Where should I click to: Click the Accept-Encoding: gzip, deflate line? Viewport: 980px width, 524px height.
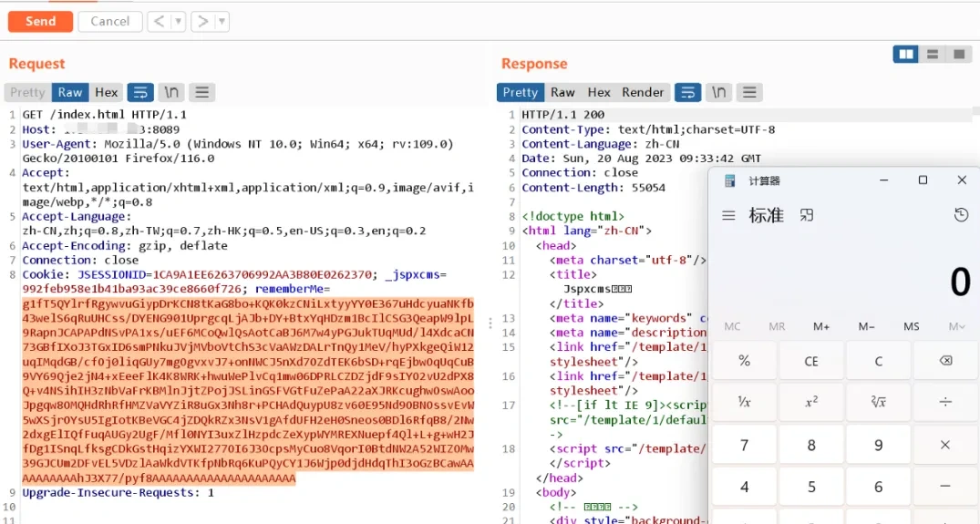tap(125, 245)
